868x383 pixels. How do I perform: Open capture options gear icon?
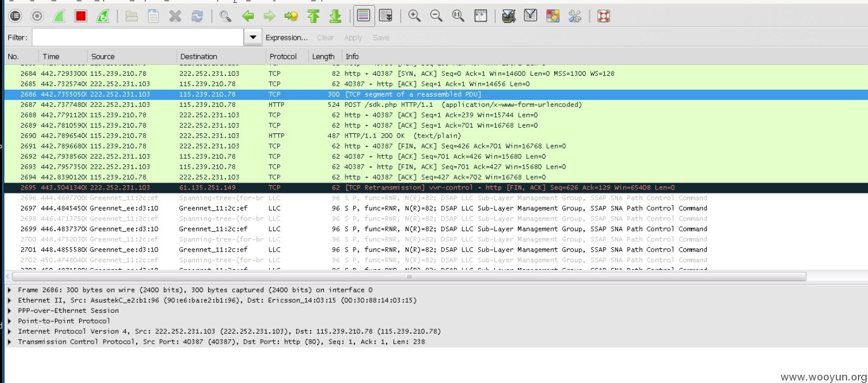coord(37,16)
